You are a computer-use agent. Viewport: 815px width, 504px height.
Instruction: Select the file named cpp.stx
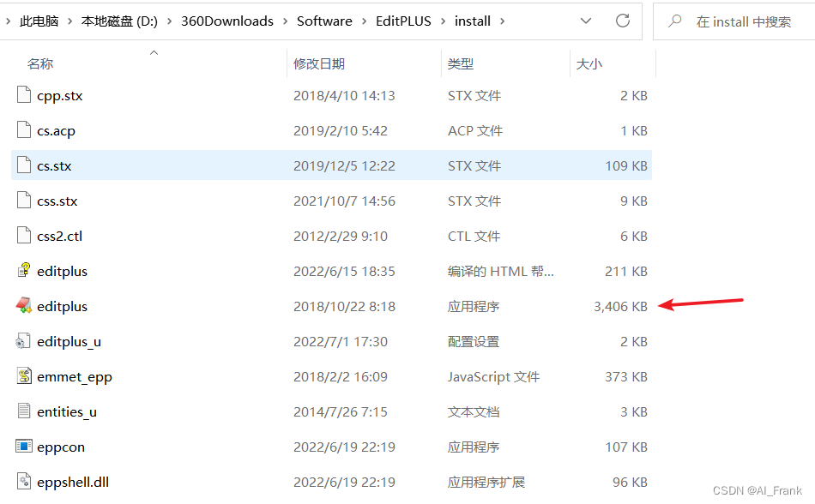tap(60, 96)
